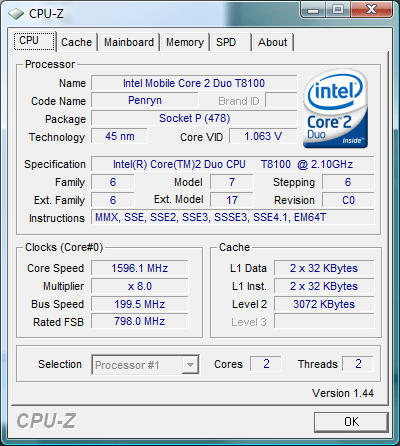Click the Instructions list field
This screenshot has width=400, height=446.
coord(233,218)
